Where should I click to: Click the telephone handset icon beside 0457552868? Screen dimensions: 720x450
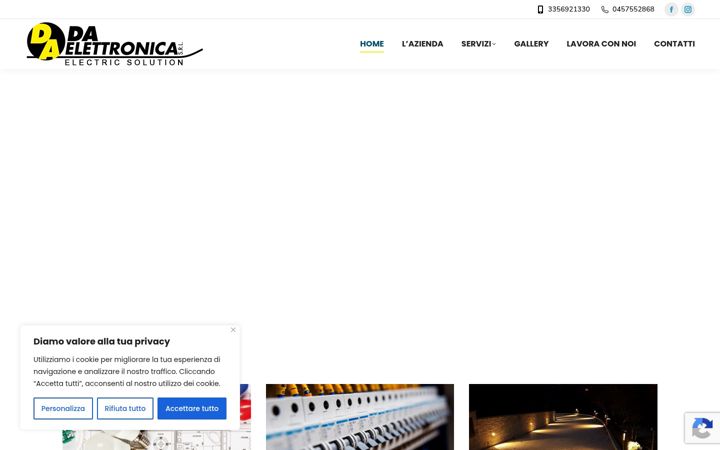coord(605,9)
